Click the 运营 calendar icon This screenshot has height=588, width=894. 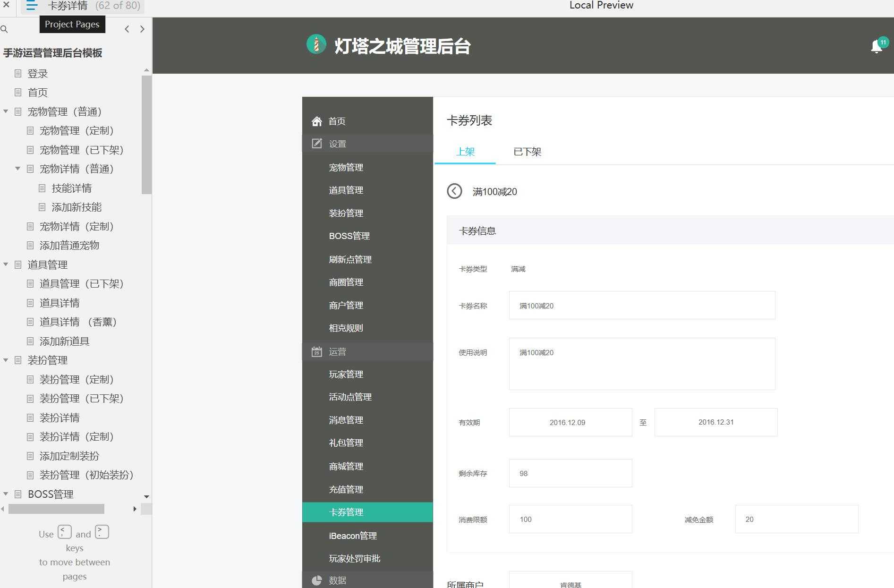[x=316, y=351]
